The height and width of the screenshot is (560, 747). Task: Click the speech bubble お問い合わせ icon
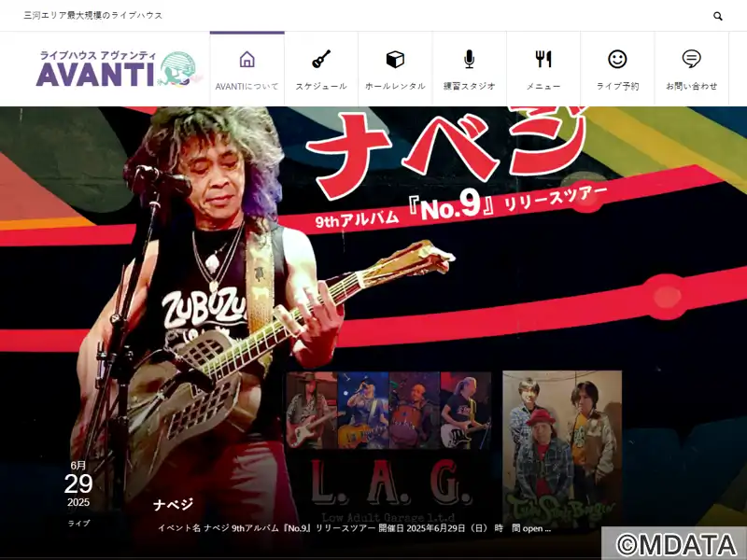(x=691, y=59)
